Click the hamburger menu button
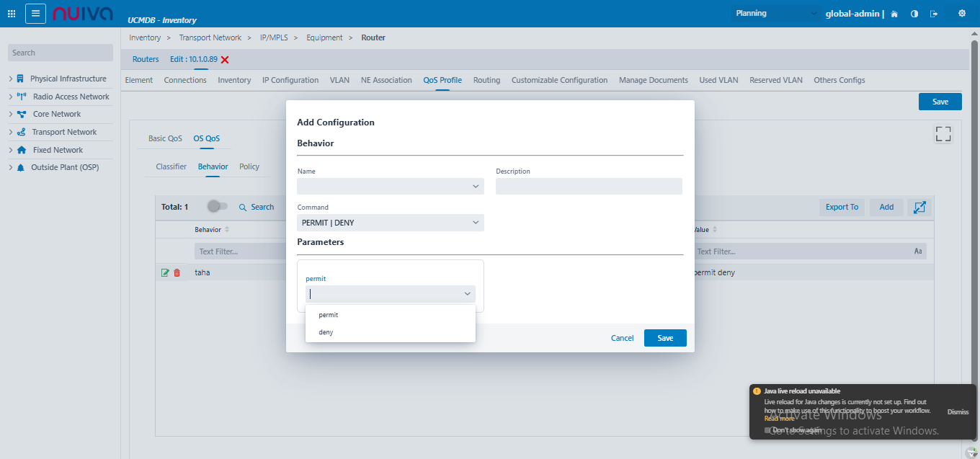 coord(36,14)
